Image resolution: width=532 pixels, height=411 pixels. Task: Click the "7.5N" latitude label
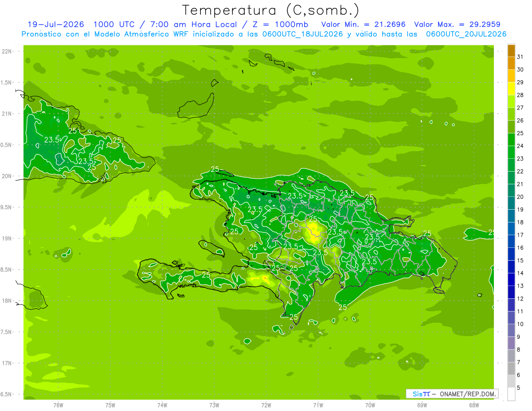click(7, 332)
